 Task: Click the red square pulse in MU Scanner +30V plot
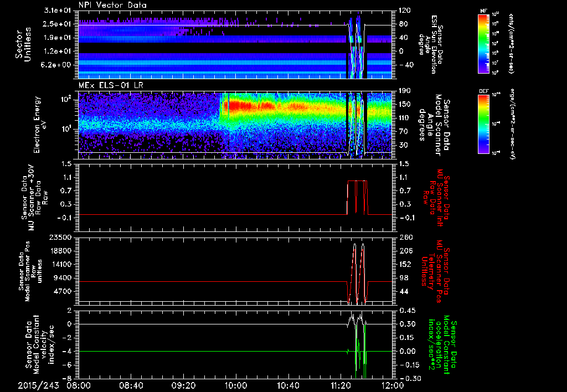(357, 198)
